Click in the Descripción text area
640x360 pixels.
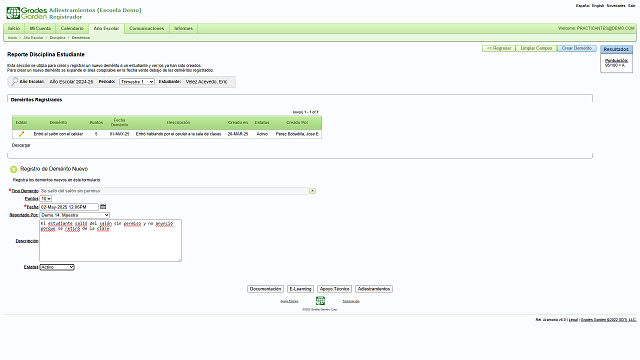pyautogui.click(x=110, y=240)
